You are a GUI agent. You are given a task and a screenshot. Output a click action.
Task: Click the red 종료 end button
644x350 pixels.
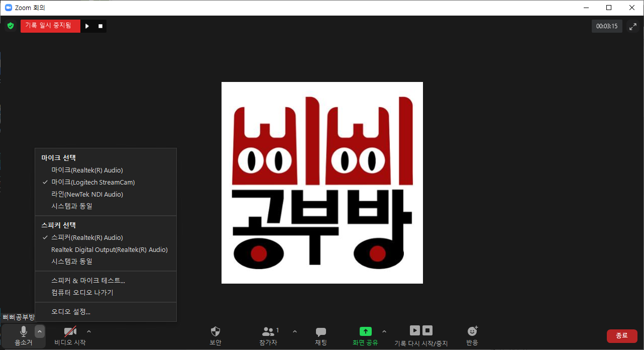point(622,336)
